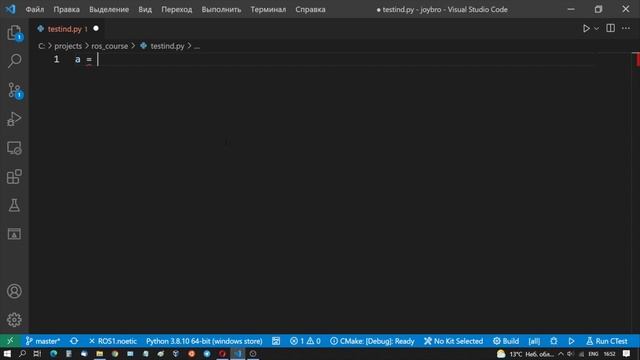Viewport: 640px width, 360px height.
Task: Open the Search view in activity bar
Action: click(14, 61)
